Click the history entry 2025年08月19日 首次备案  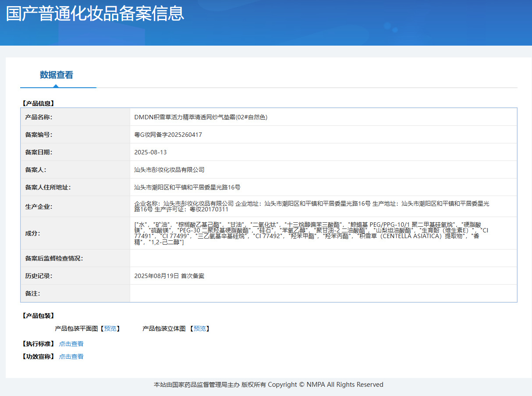tap(169, 276)
